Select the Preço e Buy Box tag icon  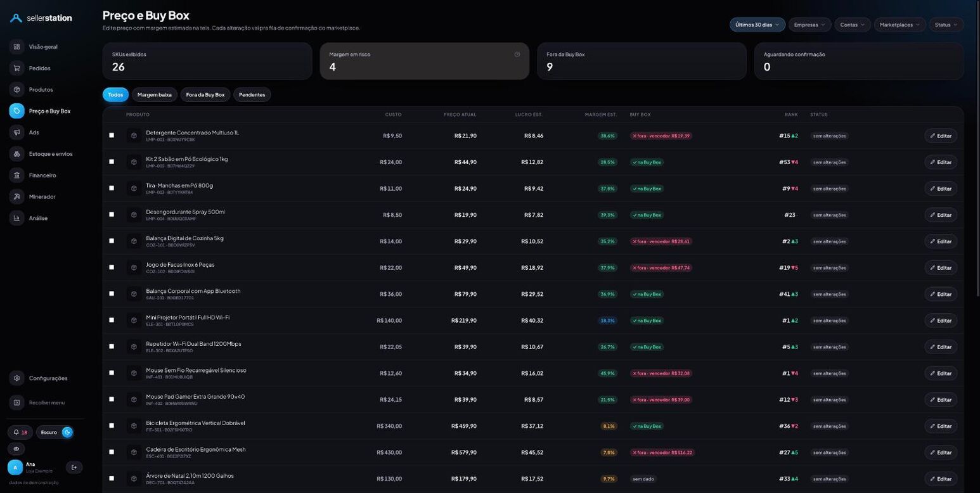point(16,111)
